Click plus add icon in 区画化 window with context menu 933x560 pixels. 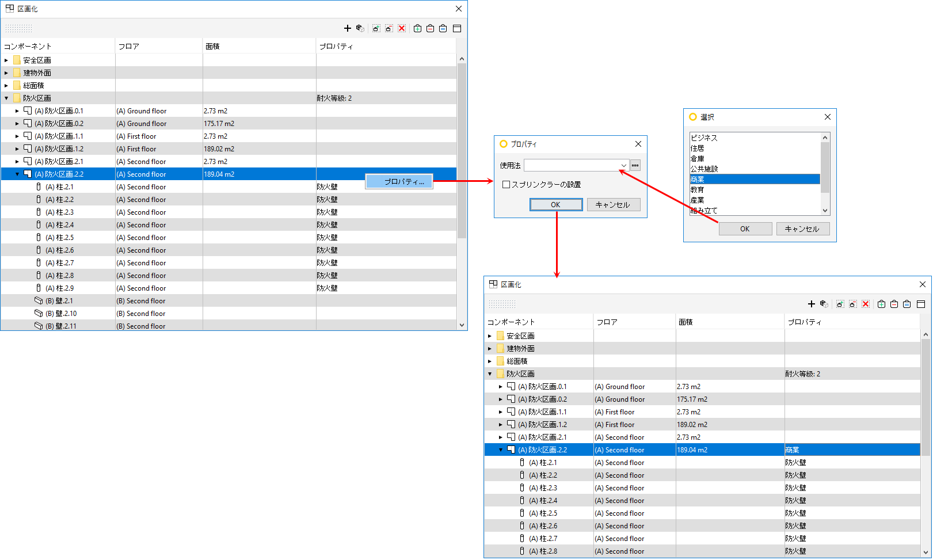(x=347, y=28)
